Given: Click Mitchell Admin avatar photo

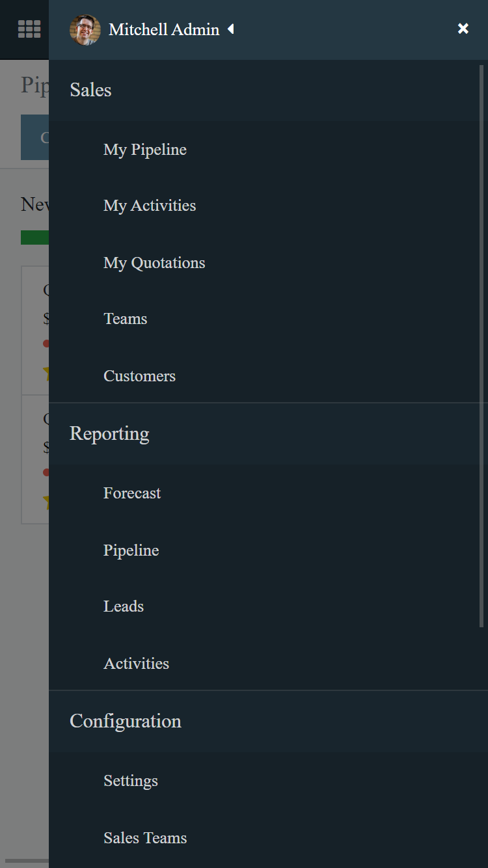Looking at the screenshot, I should click(85, 30).
